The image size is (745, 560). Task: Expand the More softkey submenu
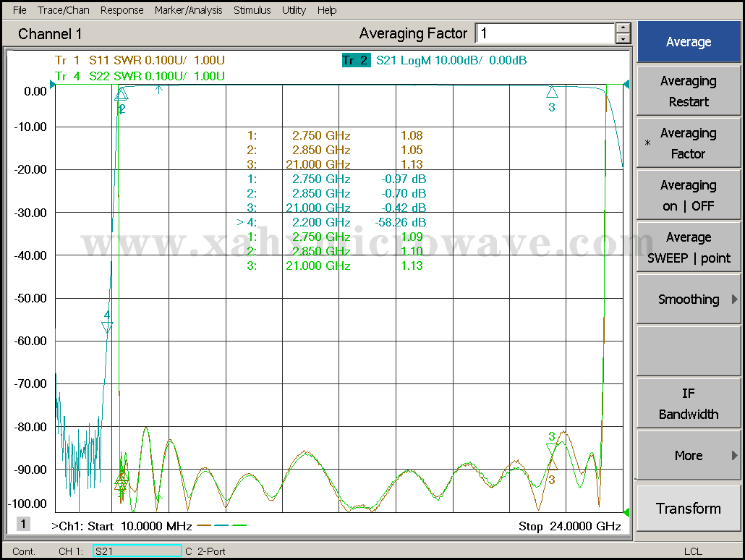689,455
